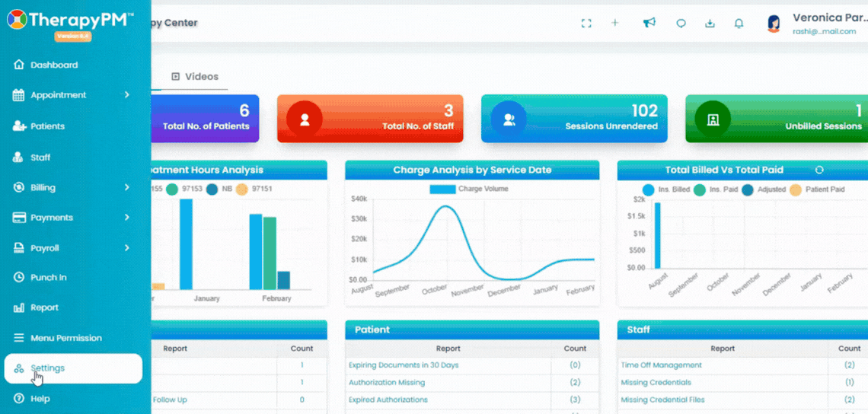Toggle the Ins. Billed legend item
This screenshot has height=414, width=868.
(x=666, y=189)
